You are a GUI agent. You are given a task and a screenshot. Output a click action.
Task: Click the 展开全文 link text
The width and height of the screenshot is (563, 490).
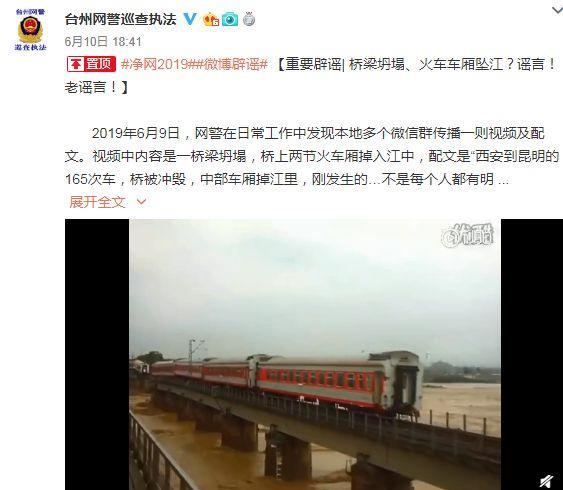click(97, 202)
